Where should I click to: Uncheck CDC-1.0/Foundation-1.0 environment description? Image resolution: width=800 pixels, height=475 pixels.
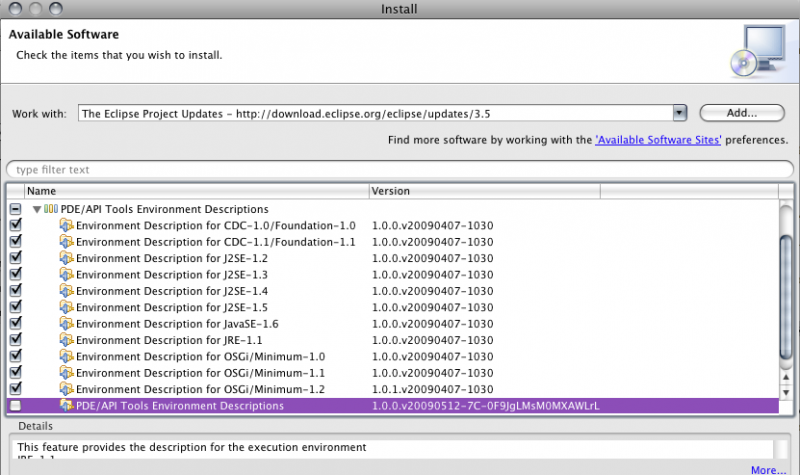16,224
